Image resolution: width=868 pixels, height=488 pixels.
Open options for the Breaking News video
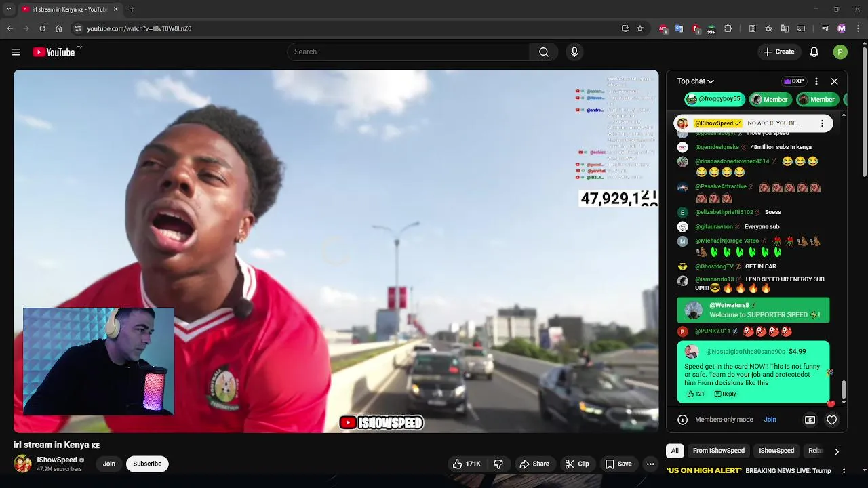coord(844,470)
